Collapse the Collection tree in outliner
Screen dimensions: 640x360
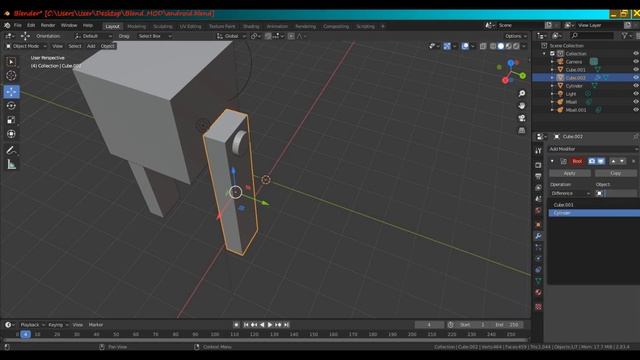544,53
